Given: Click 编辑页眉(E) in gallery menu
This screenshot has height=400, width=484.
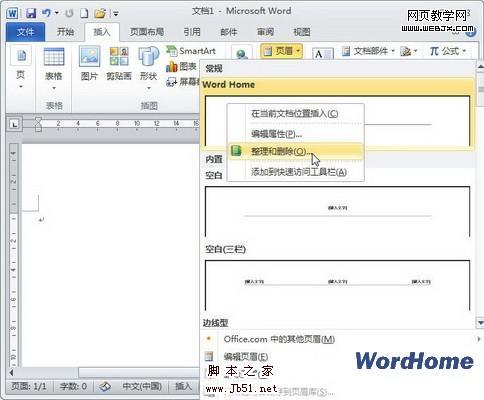Looking at the screenshot, I should (246, 357).
